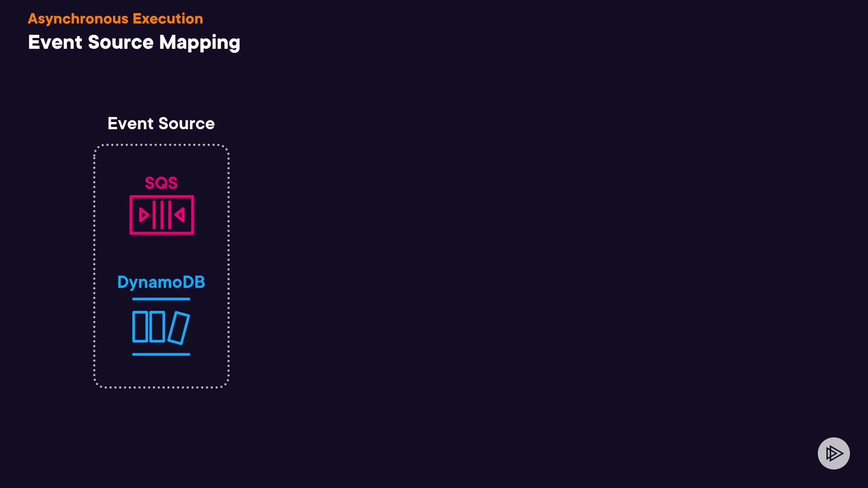
Task: Click the word Asynchronous in the orange title
Action: pyautogui.click(x=78, y=19)
